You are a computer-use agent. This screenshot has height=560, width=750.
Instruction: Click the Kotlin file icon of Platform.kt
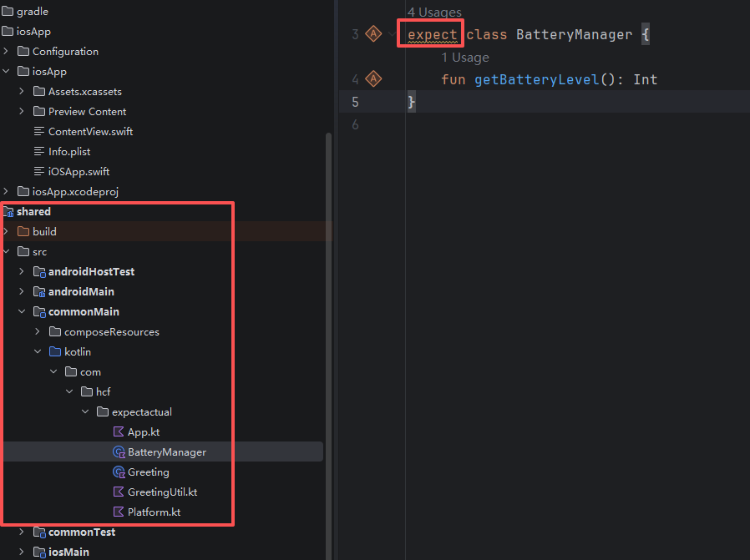pos(118,512)
